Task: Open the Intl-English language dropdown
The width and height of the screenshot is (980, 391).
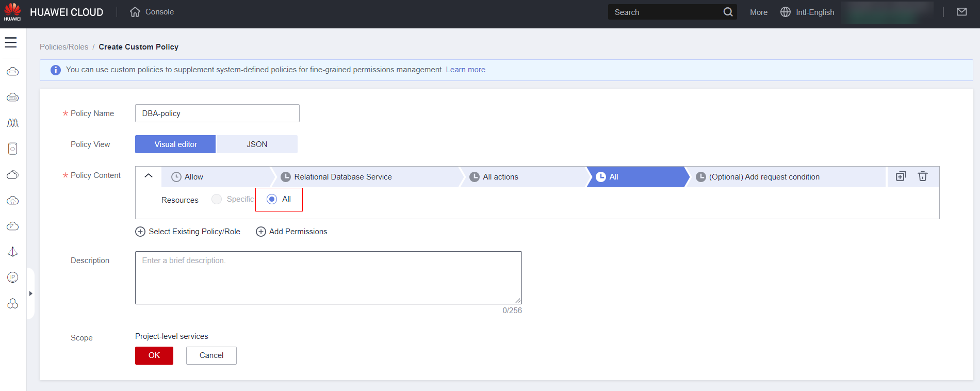Action: tap(808, 12)
